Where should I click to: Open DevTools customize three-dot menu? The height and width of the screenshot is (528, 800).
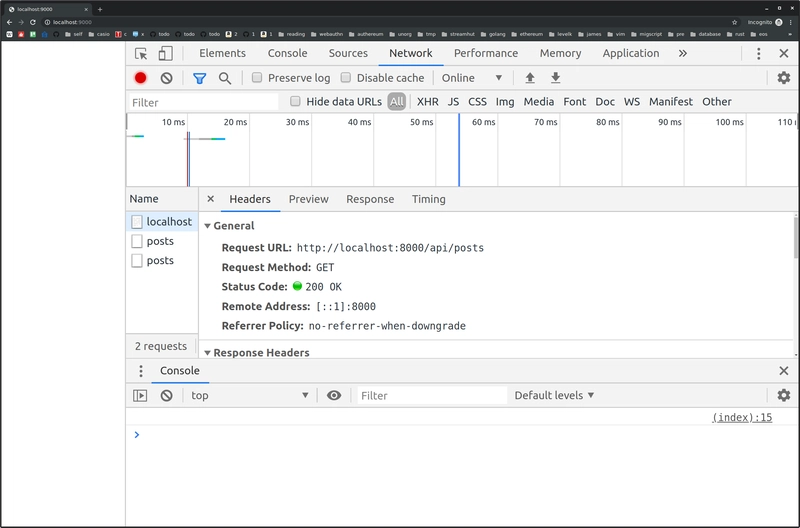pyautogui.click(x=759, y=54)
